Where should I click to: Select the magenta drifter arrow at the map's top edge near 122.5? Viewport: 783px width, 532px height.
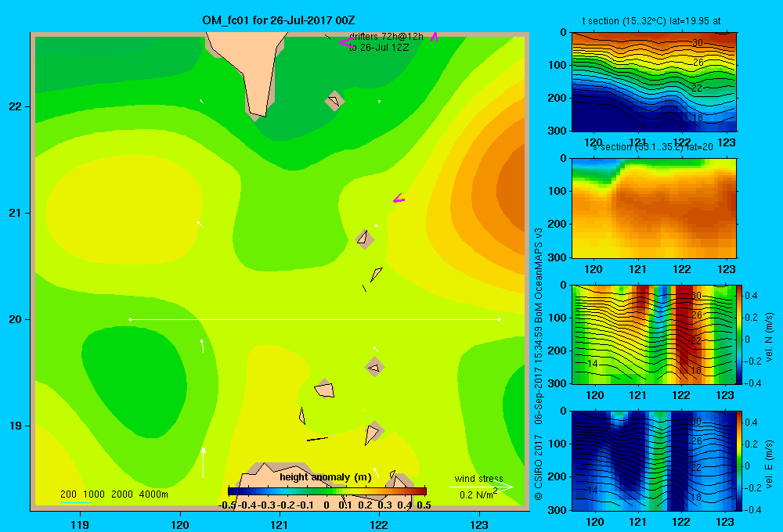pyautogui.click(x=435, y=37)
